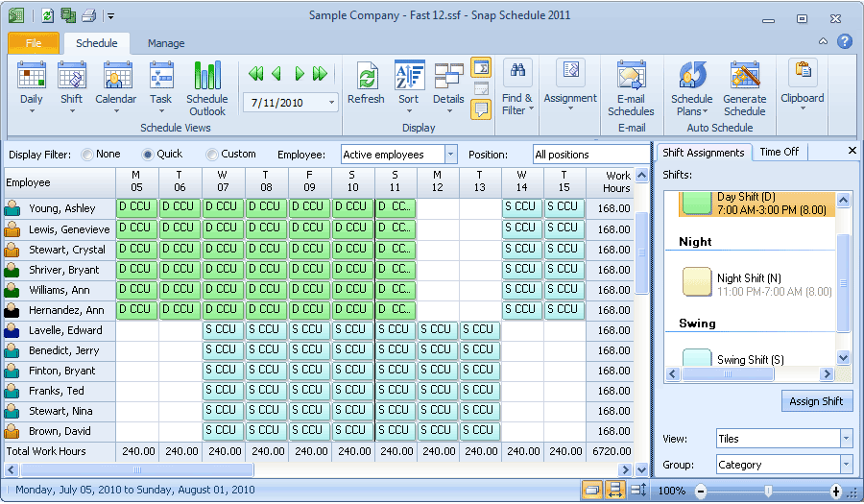Collapse the ribbon with the chevron
Viewport: 864px width, 504px height.
(x=823, y=41)
